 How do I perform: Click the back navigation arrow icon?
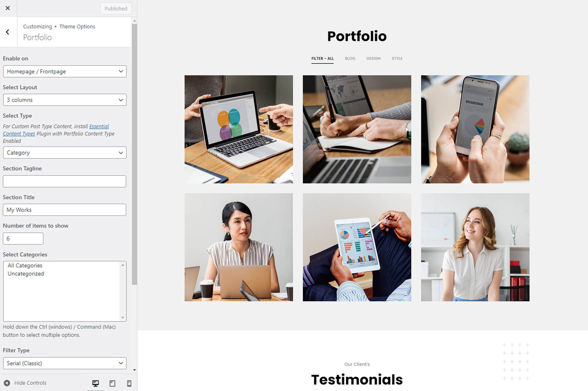pyautogui.click(x=7, y=32)
